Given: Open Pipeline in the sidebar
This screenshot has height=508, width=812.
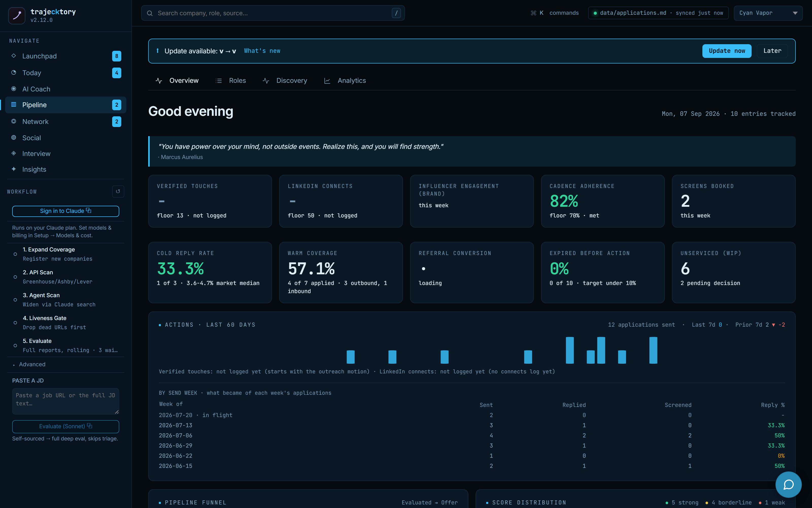Looking at the screenshot, I should point(66,105).
